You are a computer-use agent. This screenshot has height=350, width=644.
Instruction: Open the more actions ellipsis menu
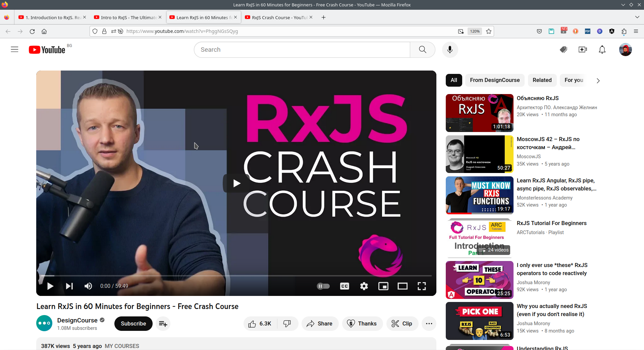pyautogui.click(x=429, y=323)
